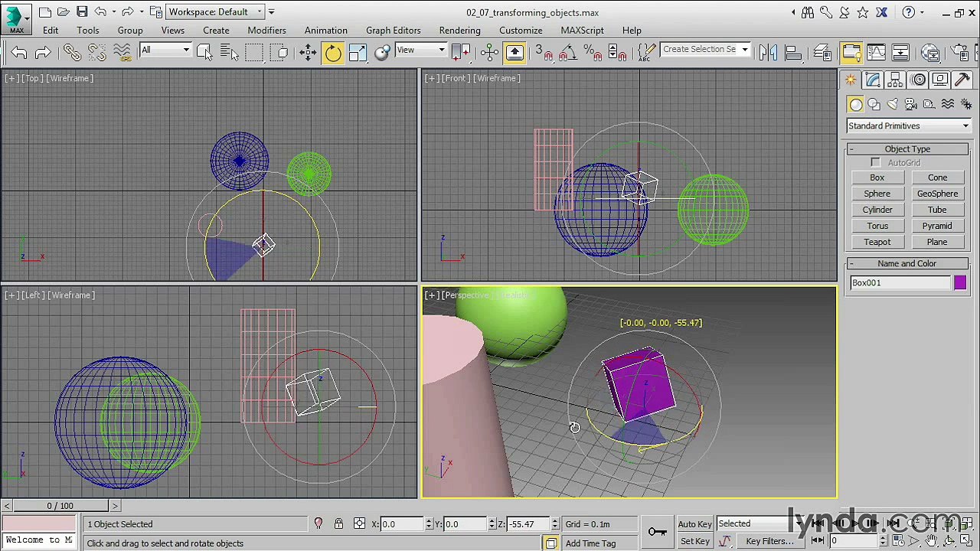Open the Create Selection Set dropdown

point(705,49)
